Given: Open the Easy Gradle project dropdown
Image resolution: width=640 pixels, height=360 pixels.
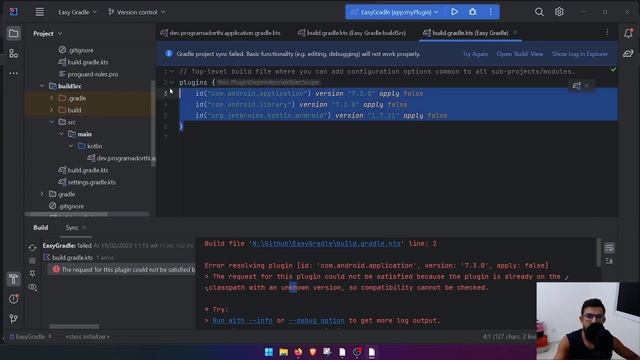Looking at the screenshot, I should point(78,12).
